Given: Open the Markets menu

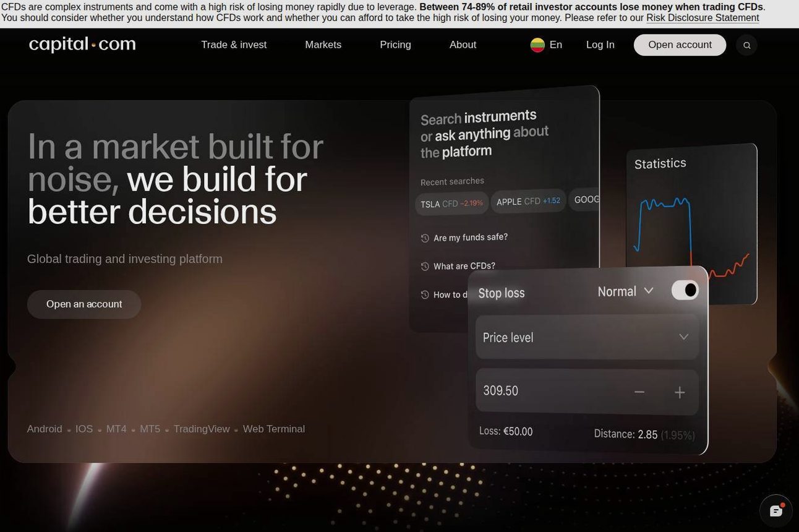Looking at the screenshot, I should point(323,45).
